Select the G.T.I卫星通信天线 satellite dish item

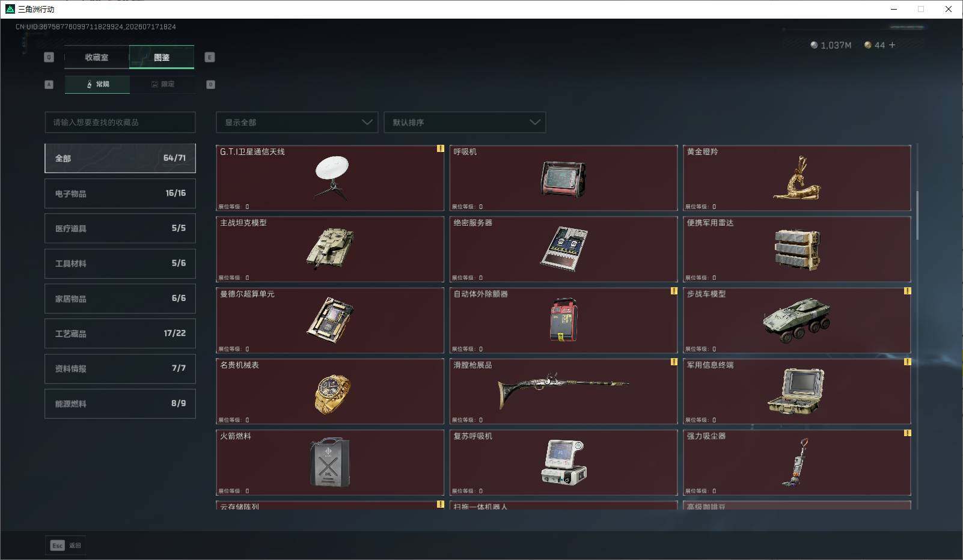[330, 178]
